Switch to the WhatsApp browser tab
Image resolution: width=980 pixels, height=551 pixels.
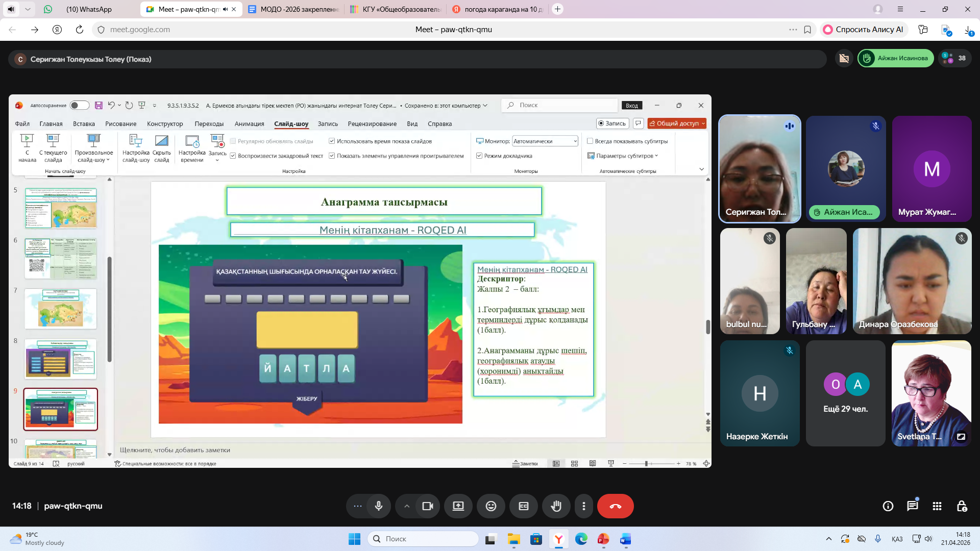(x=89, y=9)
